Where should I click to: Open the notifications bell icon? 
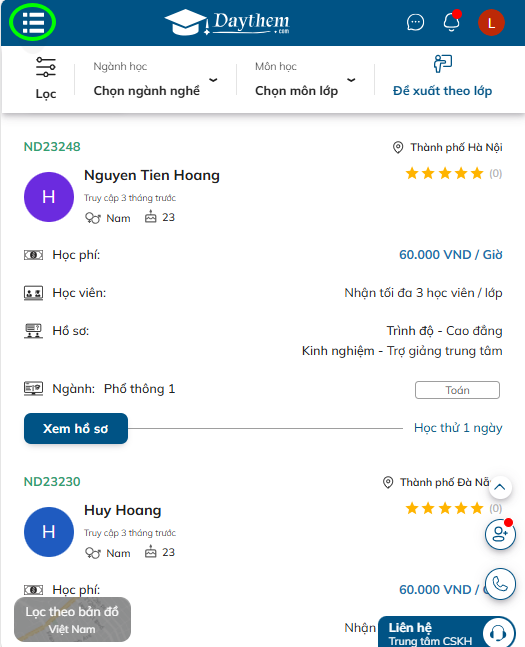click(x=452, y=21)
